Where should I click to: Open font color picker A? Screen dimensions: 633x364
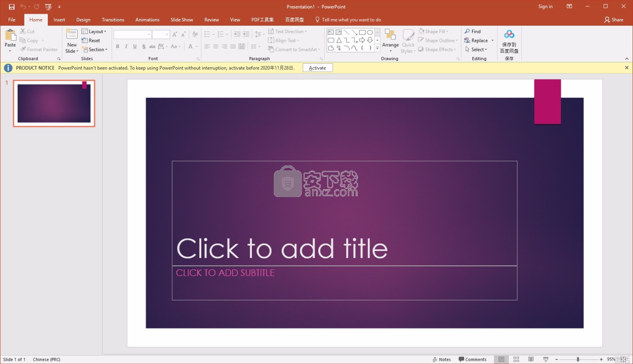[190, 46]
